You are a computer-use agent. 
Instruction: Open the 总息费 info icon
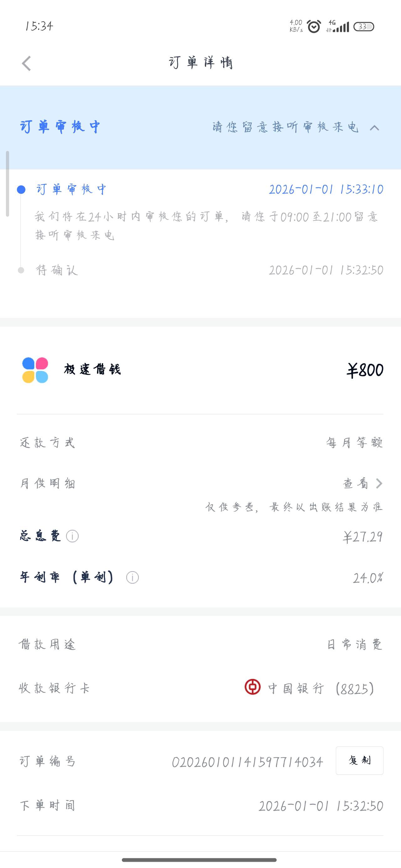[72, 536]
